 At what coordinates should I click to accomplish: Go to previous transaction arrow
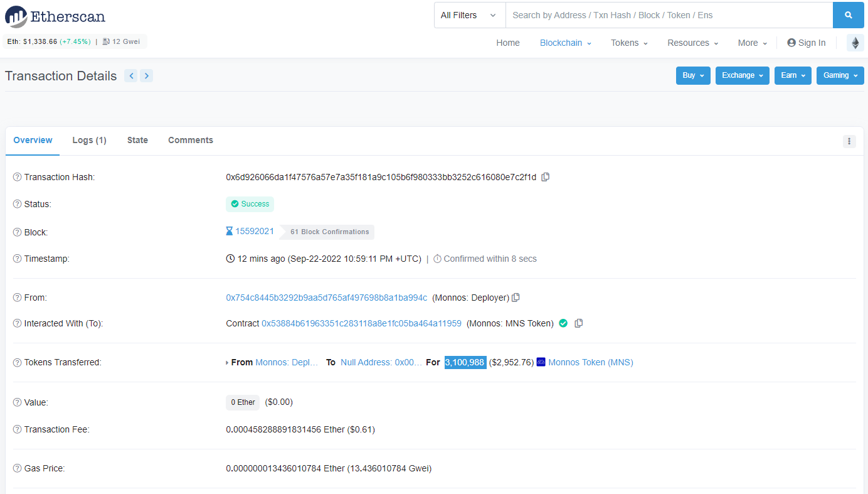tap(131, 76)
